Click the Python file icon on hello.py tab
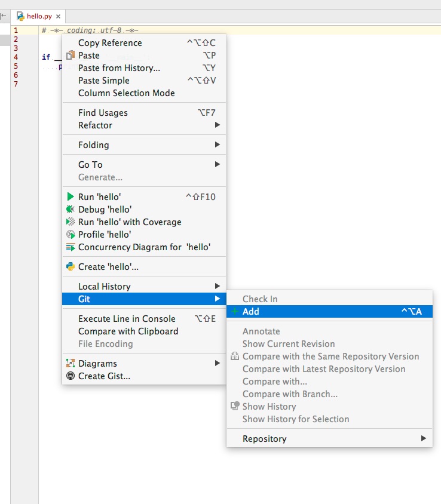The width and height of the screenshot is (441, 504). click(20, 16)
